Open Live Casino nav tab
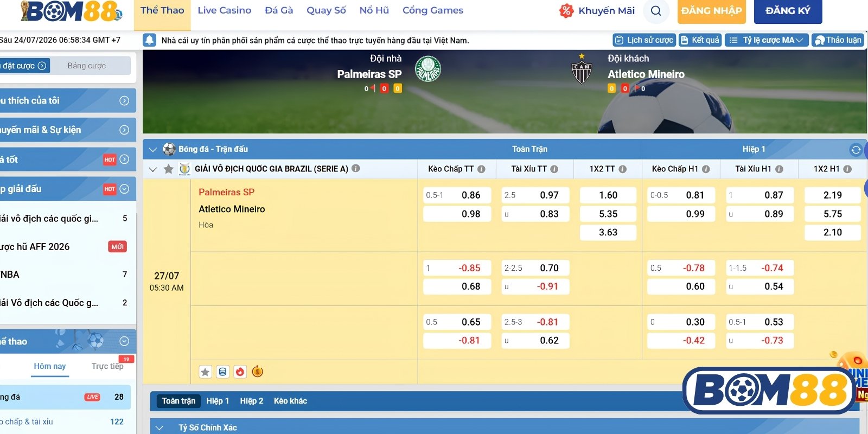 [x=225, y=10]
